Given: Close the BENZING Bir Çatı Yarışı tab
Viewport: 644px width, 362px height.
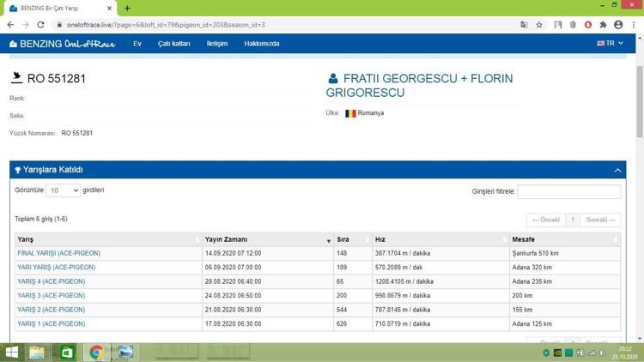Looking at the screenshot, I should point(109,9).
